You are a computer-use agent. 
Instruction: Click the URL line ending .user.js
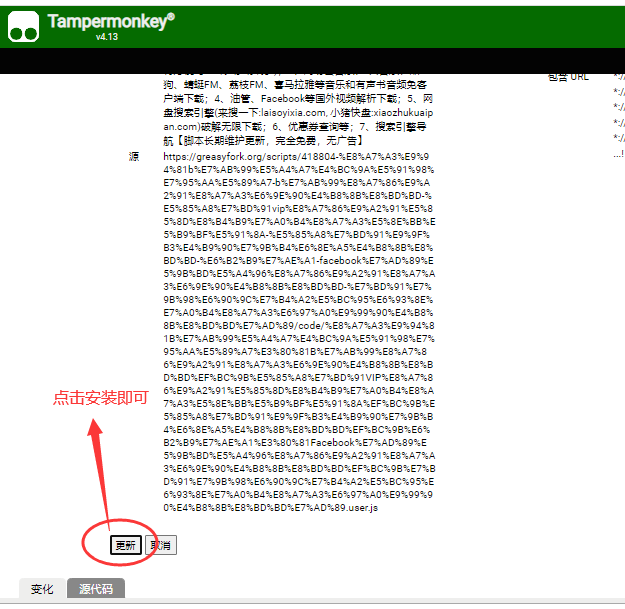click(270, 508)
